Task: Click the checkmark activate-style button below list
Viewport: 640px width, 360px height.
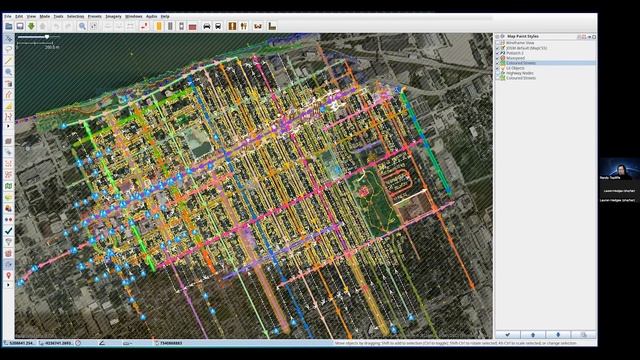Action: click(507, 335)
